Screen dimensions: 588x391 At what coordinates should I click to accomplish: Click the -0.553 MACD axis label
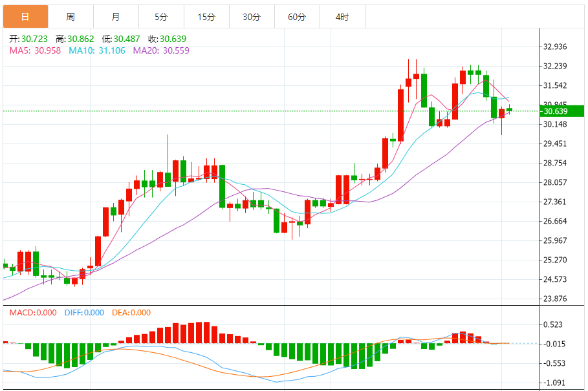[x=554, y=364]
